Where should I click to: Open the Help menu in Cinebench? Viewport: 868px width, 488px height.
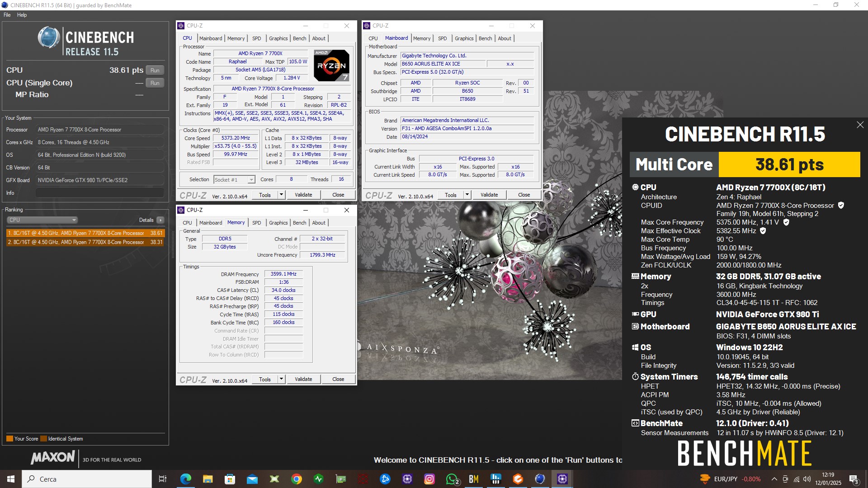click(x=22, y=15)
